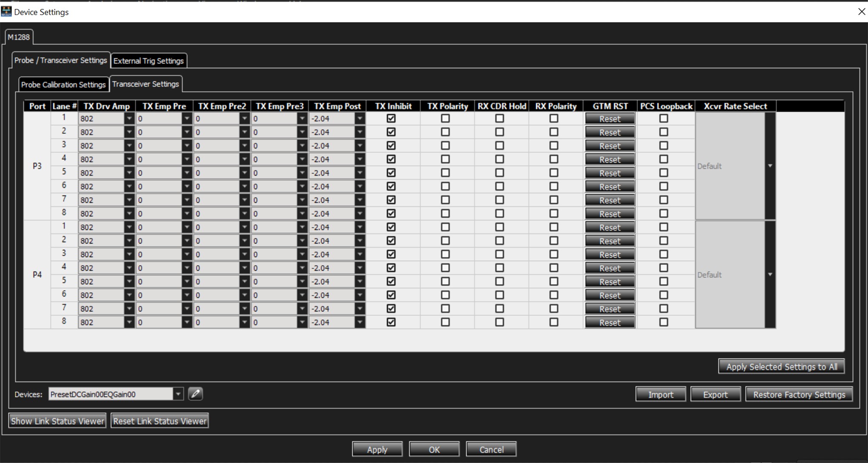Switch to External Trig Settings tab
868x463 pixels.
tap(148, 61)
